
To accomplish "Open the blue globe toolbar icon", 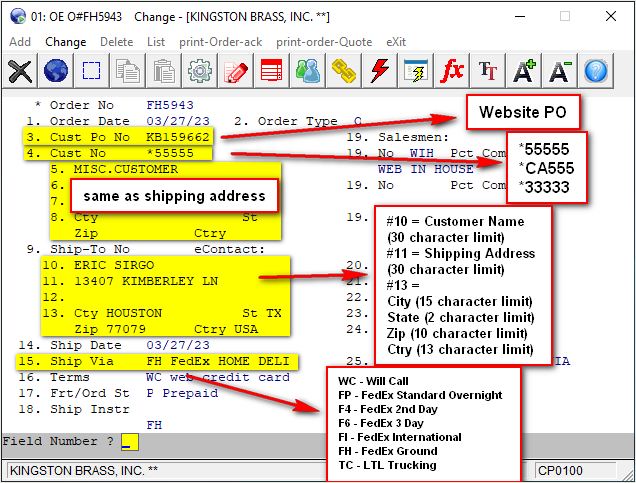I will click(x=56, y=71).
